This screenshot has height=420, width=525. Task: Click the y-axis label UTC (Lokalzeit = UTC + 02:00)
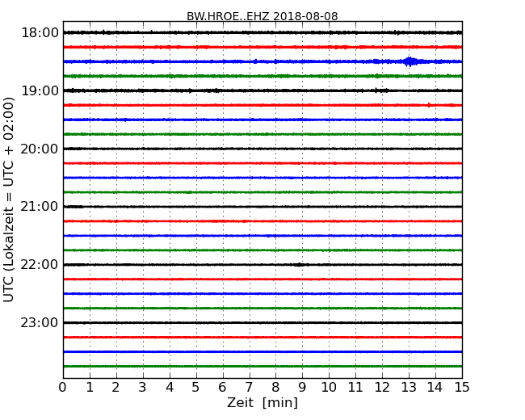point(9,200)
